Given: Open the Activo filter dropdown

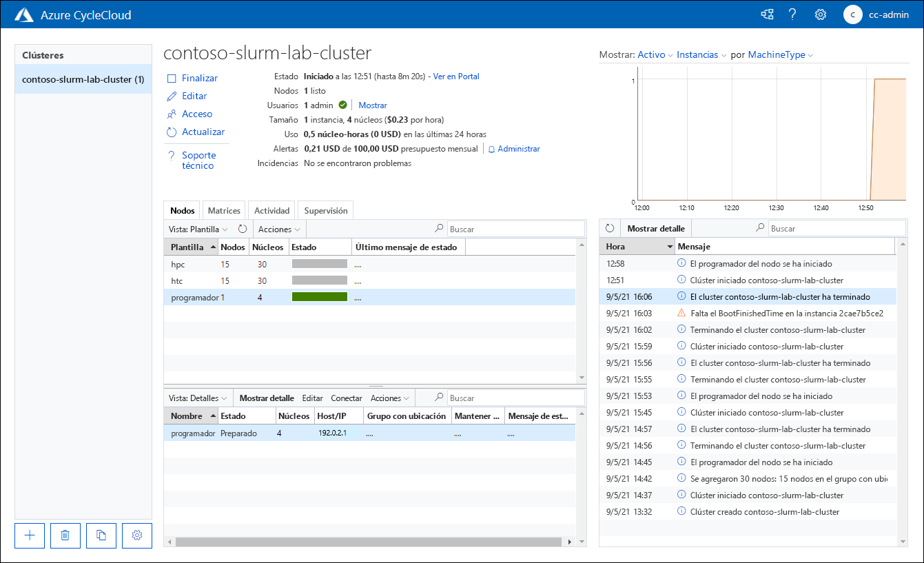Looking at the screenshot, I should coord(655,54).
